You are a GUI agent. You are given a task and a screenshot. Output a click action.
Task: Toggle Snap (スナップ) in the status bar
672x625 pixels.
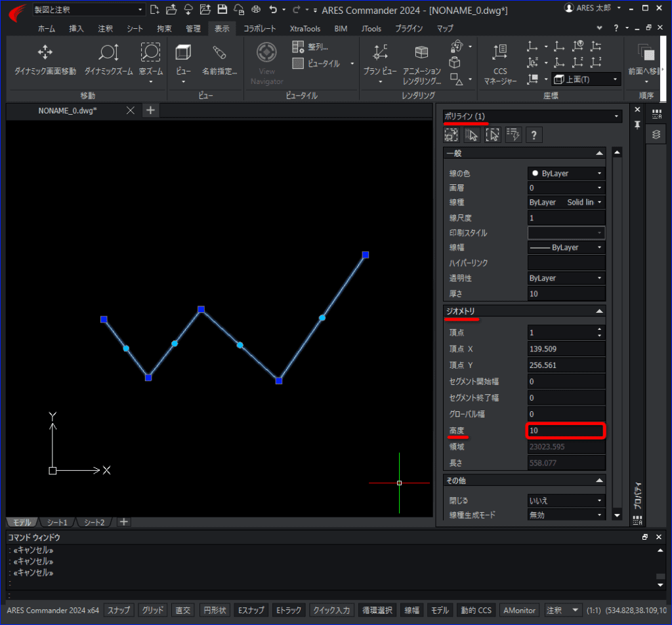119,610
